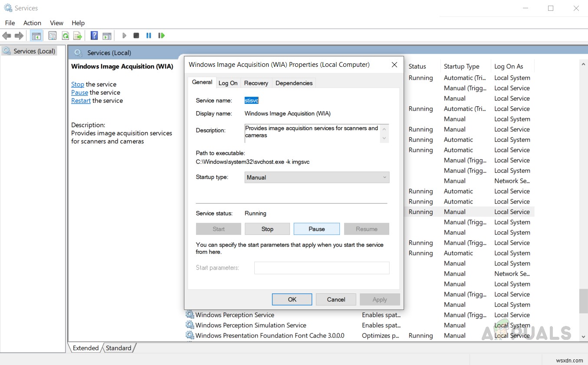Open the Action menu
588x365 pixels.
[32, 23]
